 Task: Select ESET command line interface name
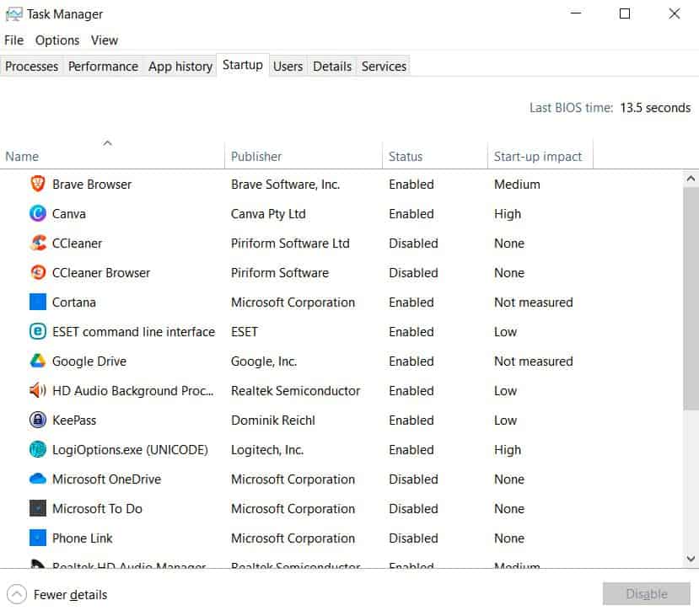click(x=133, y=331)
